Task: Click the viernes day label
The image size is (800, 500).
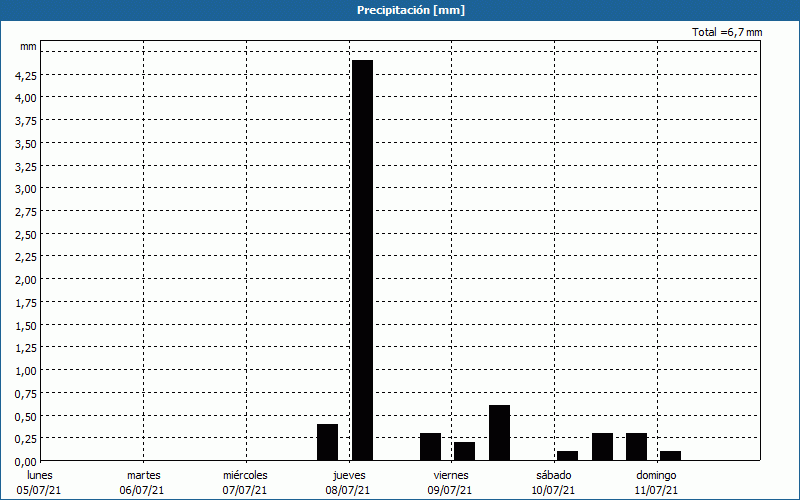Action: click(x=451, y=475)
